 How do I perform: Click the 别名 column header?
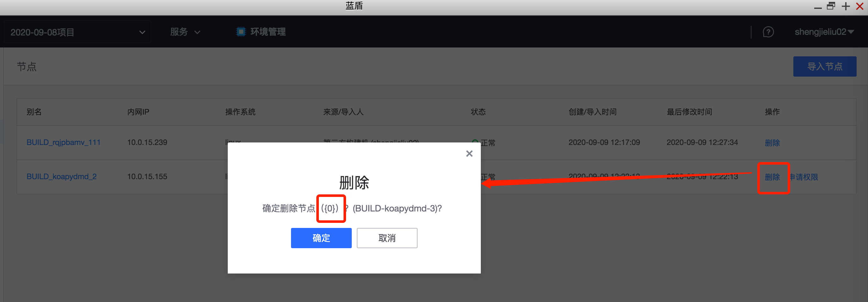click(x=34, y=112)
